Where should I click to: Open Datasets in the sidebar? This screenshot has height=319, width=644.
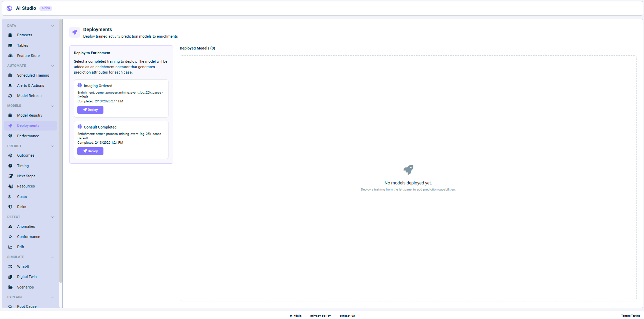click(31, 35)
